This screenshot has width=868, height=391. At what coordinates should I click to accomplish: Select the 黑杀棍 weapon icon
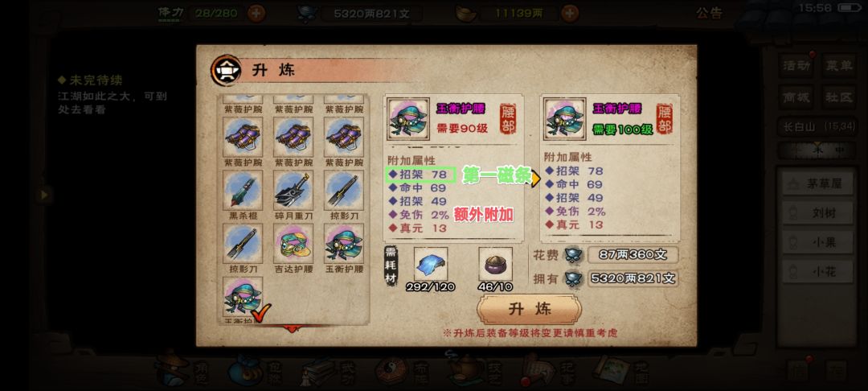(243, 190)
